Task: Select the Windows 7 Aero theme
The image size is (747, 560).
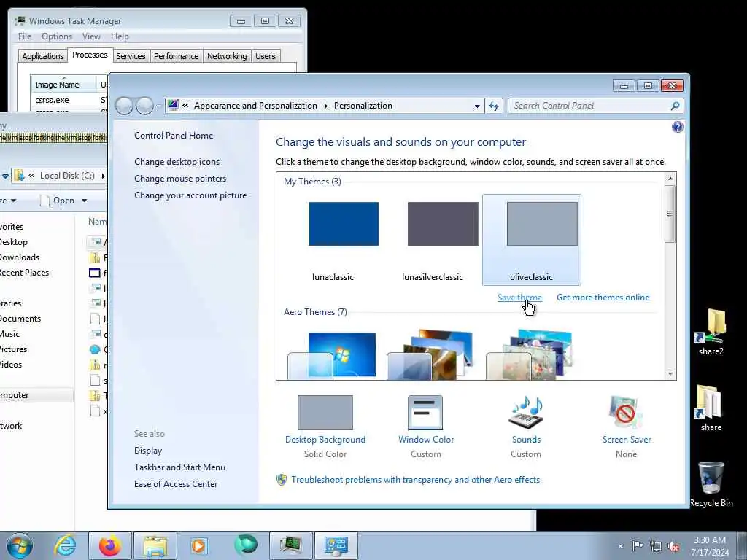Action: [333, 355]
